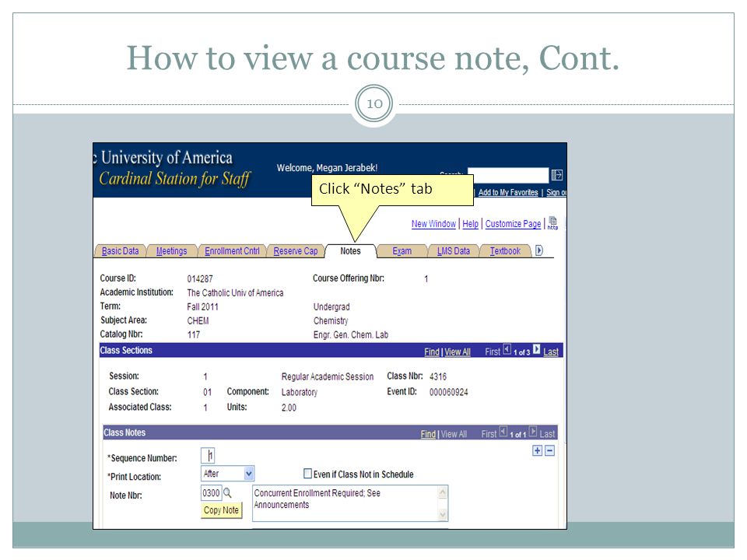Jump to Last class section

pyautogui.click(x=551, y=352)
